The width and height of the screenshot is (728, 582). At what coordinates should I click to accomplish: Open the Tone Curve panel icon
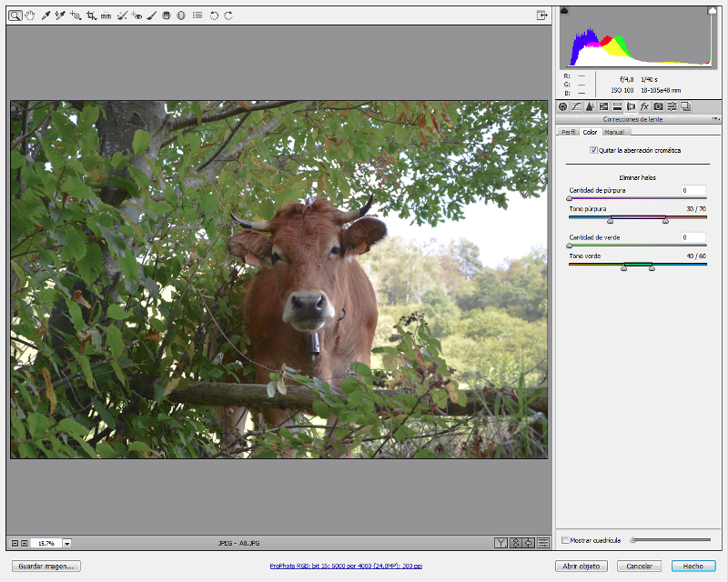[576, 106]
